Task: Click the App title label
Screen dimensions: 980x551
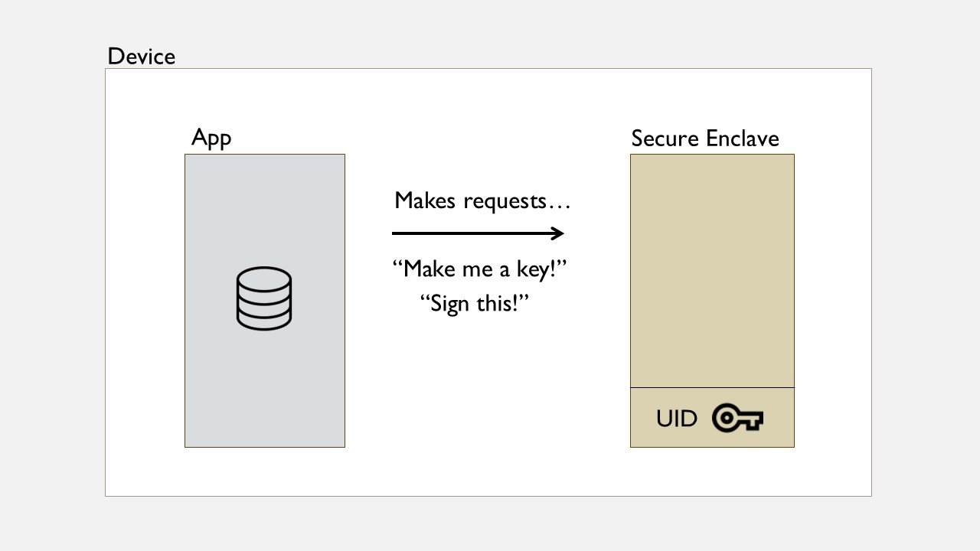Action: 211,139
